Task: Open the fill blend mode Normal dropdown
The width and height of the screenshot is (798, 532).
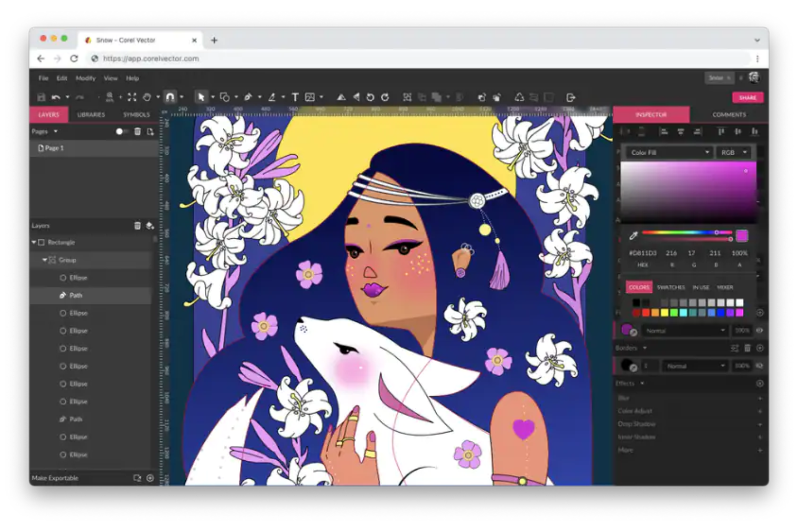Action: coord(684,330)
